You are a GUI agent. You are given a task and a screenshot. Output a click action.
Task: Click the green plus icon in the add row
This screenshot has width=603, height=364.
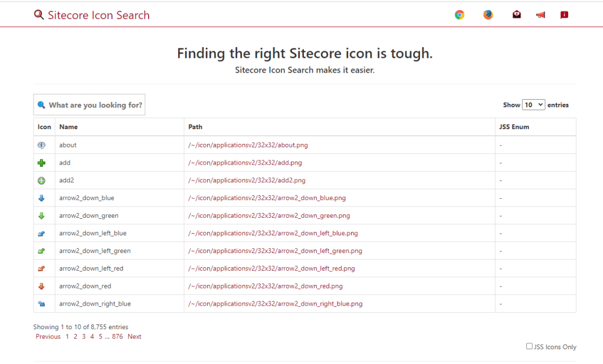click(41, 163)
